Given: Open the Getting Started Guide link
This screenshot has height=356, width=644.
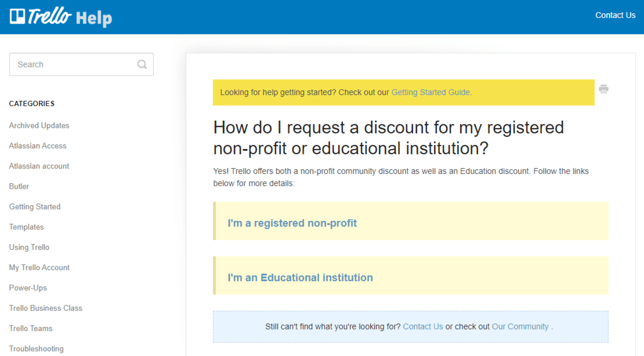Looking at the screenshot, I should click(430, 92).
